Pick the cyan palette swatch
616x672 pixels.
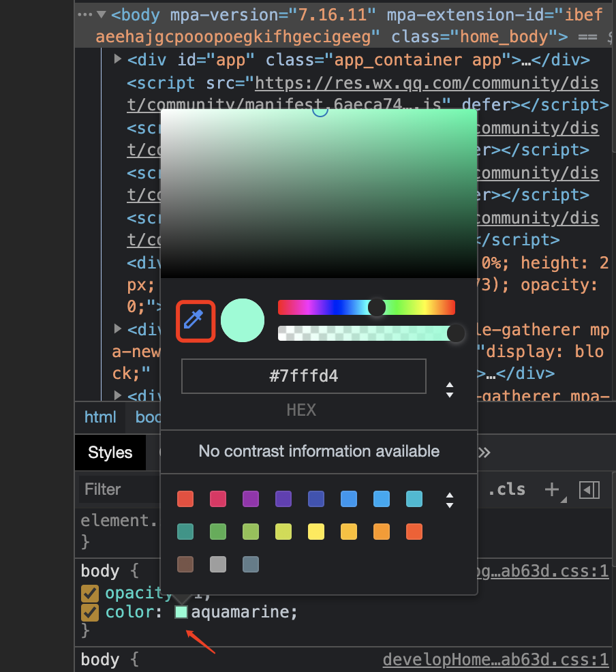[x=414, y=499]
